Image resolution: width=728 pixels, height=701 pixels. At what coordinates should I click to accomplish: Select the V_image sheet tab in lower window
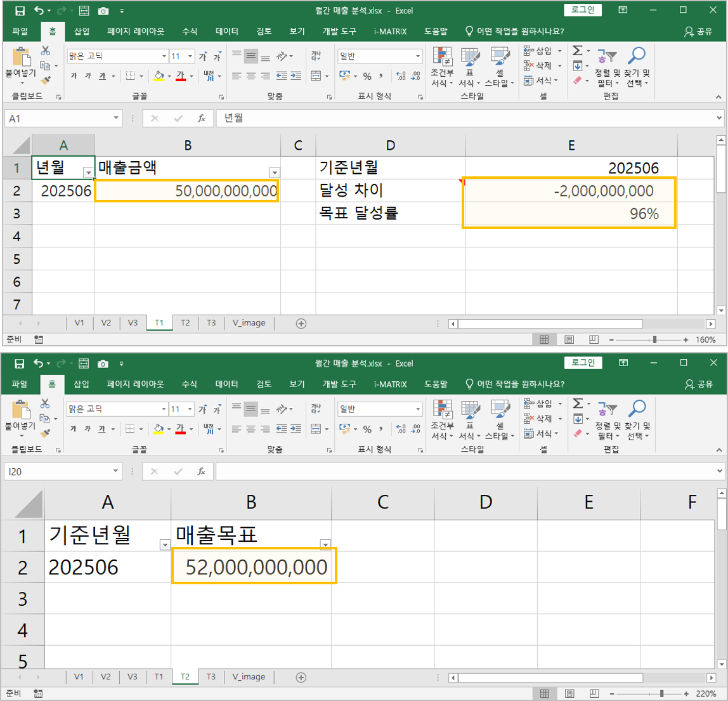tap(249, 677)
